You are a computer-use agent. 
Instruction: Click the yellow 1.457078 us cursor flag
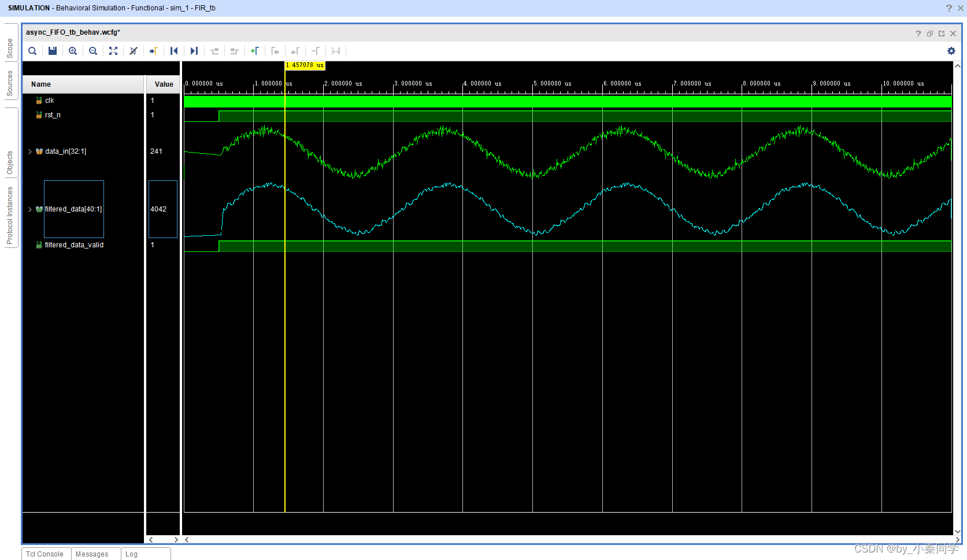(x=305, y=65)
